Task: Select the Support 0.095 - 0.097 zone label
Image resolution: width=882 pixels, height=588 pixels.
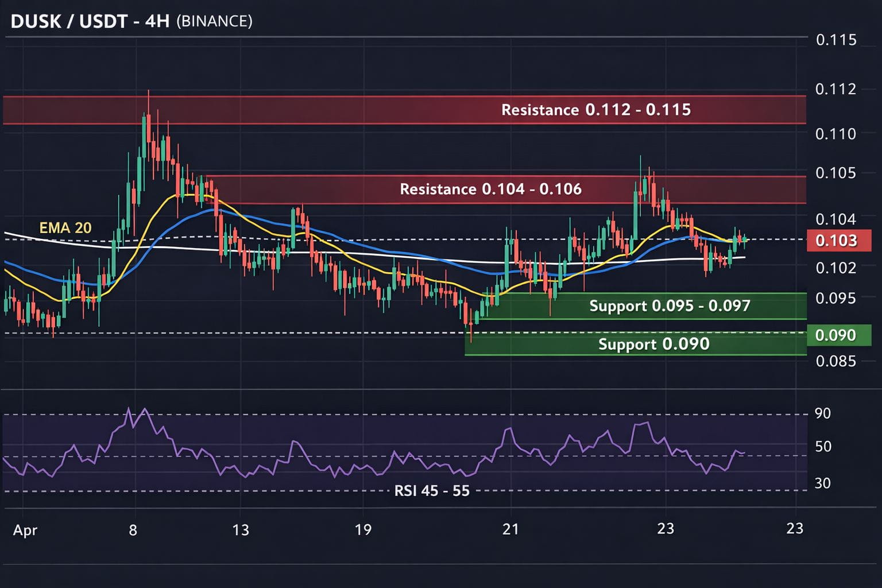Action: click(670, 306)
